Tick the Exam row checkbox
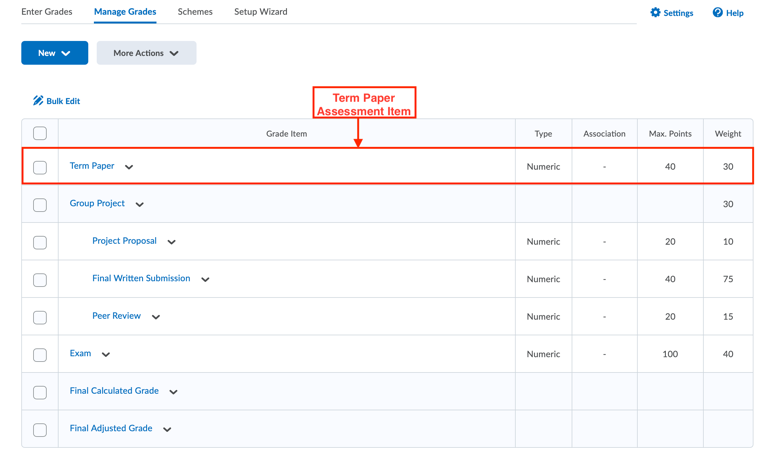 pos(40,355)
